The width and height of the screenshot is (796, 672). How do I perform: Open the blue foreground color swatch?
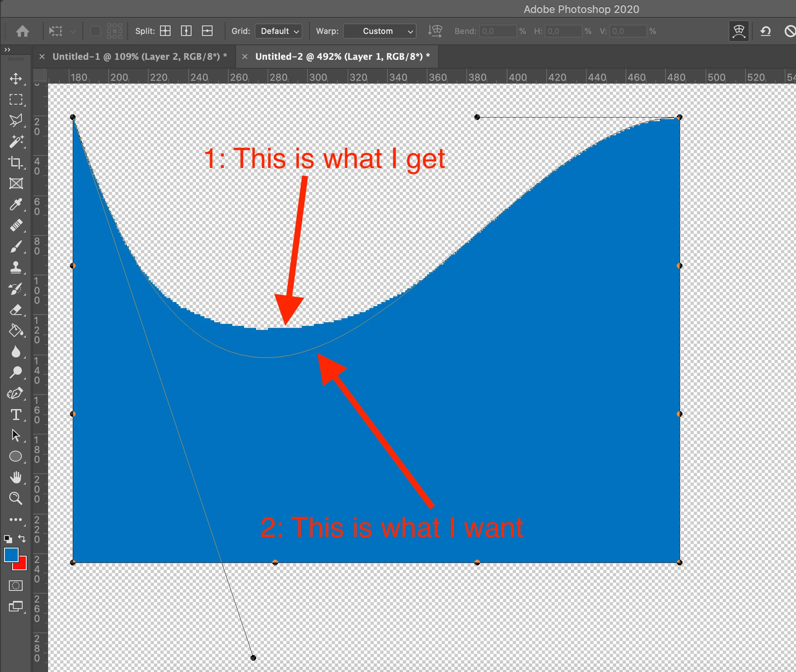(11, 555)
